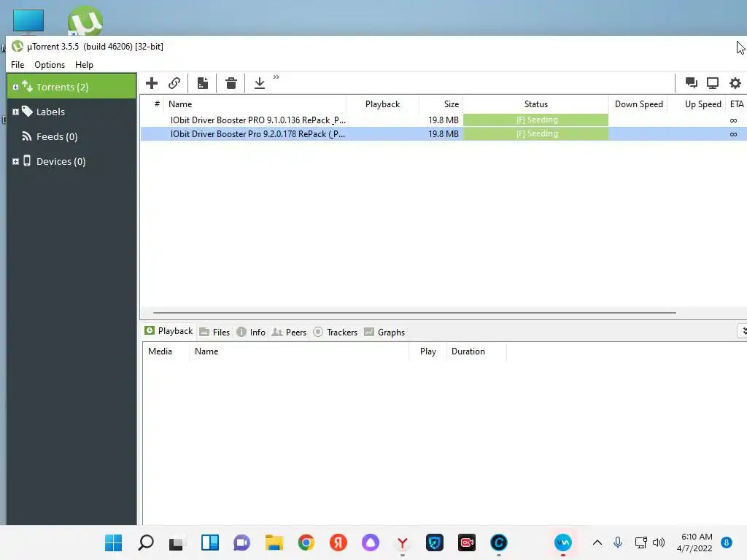Open Task View on the taskbar

pos(177,542)
